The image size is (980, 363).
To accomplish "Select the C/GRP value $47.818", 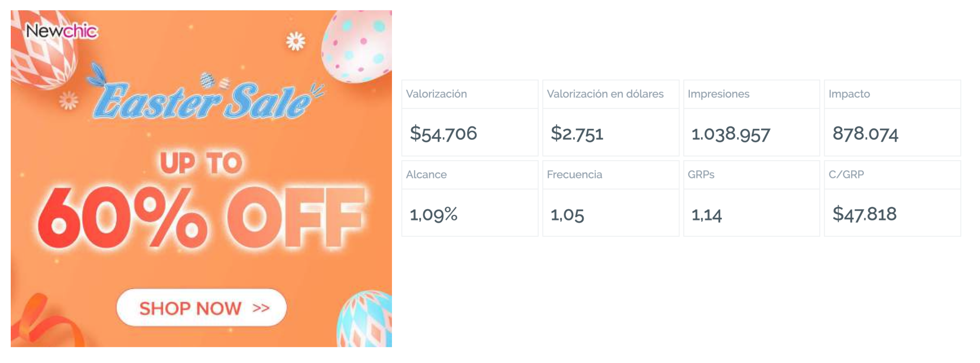I will (x=864, y=214).
